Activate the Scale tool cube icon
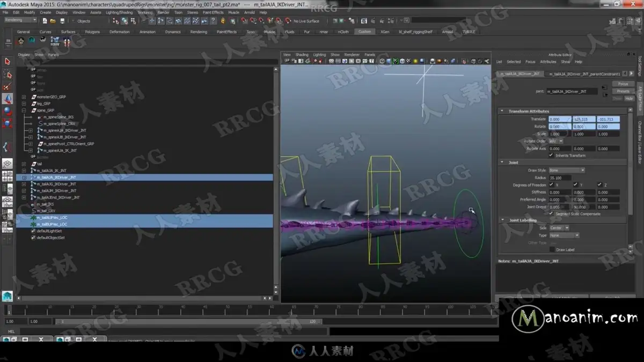Screen dimensions: 644x362 pyautogui.click(x=8, y=123)
